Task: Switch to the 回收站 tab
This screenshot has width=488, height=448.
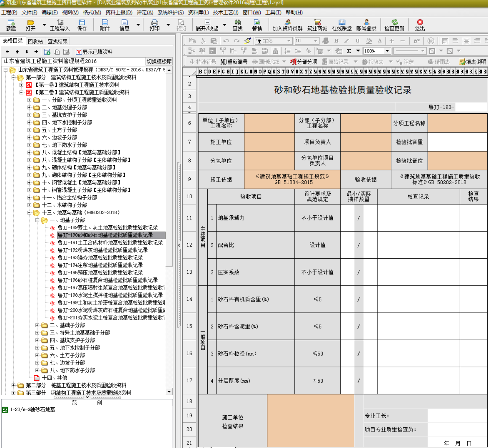Action: point(35,41)
